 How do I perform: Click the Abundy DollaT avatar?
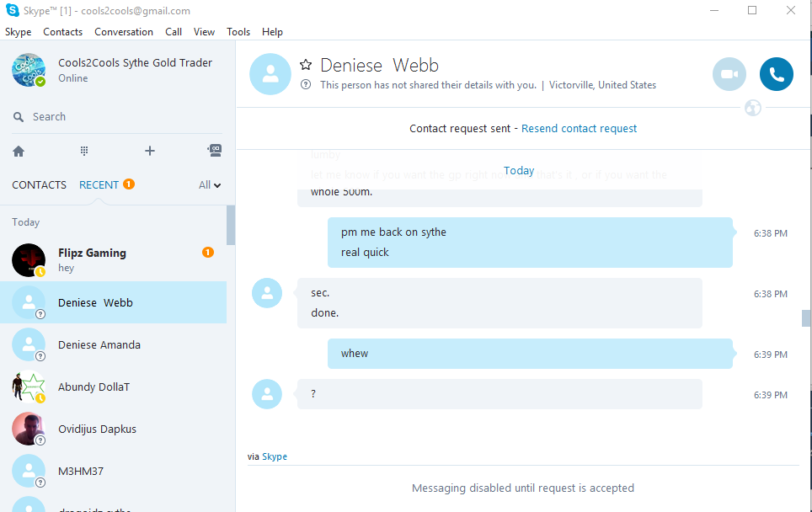29,387
